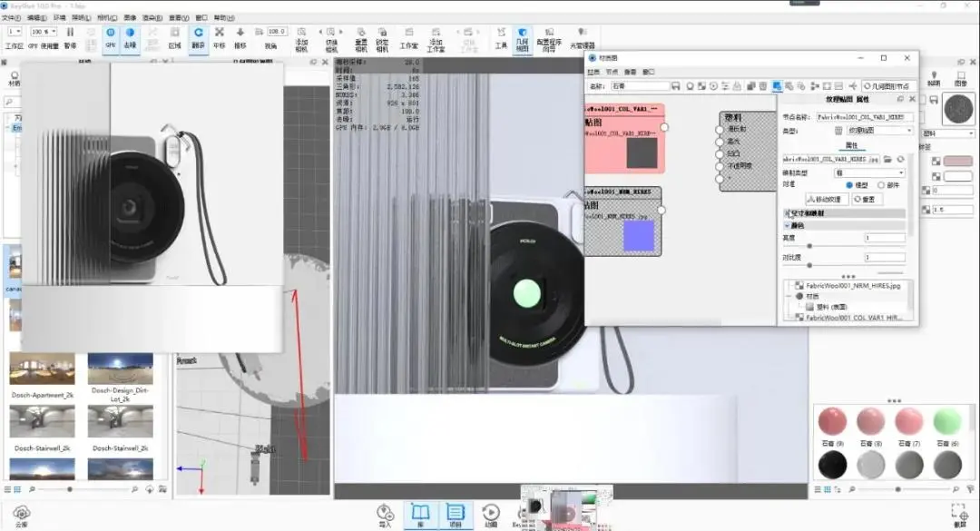Select the red 石膏 (9) material ball

click(832, 421)
